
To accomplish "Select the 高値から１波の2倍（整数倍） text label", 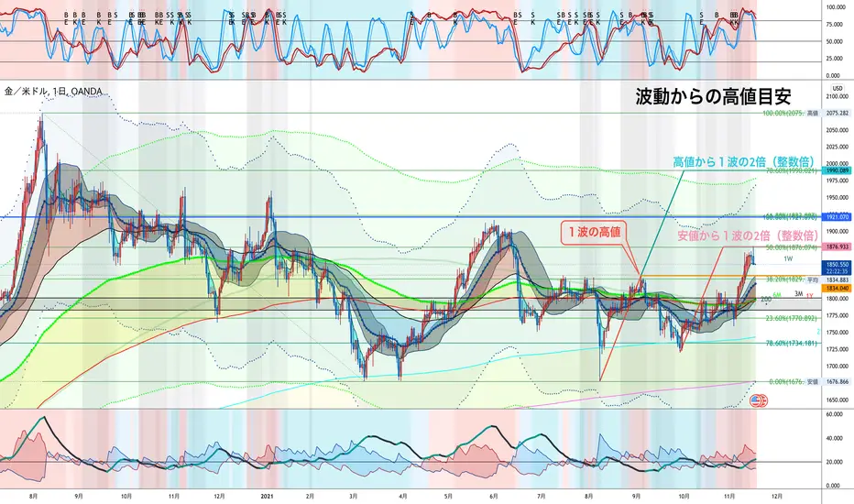I will pos(744,162).
